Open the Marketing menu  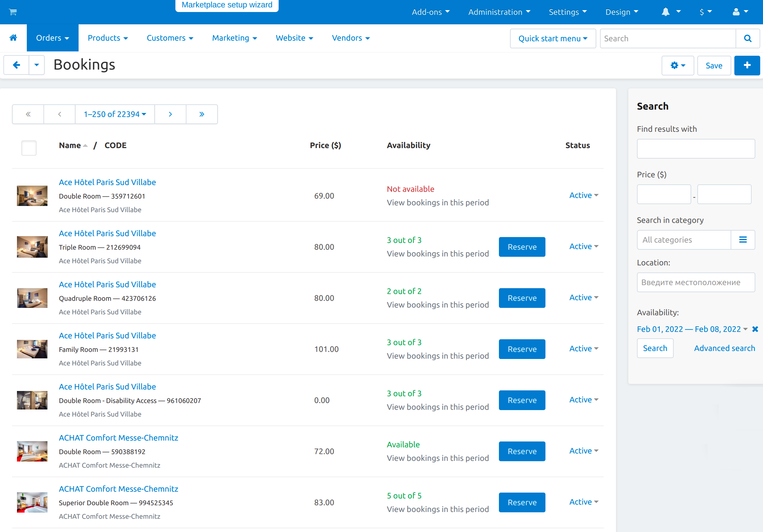point(235,38)
